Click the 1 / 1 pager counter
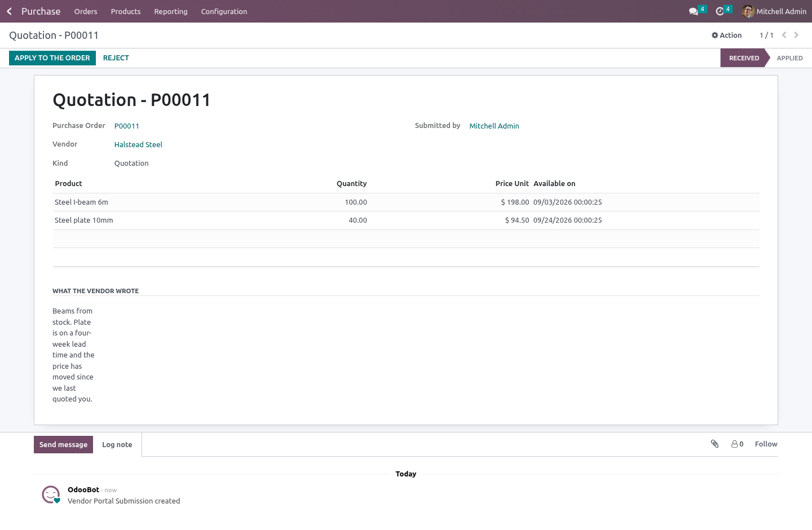 (x=766, y=35)
